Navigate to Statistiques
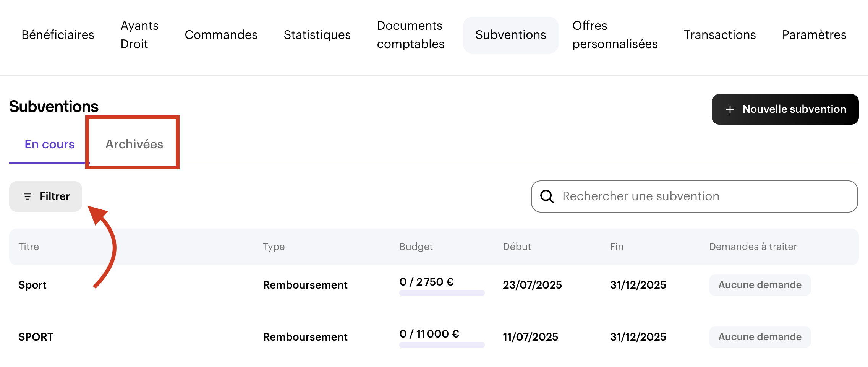 coord(317,35)
